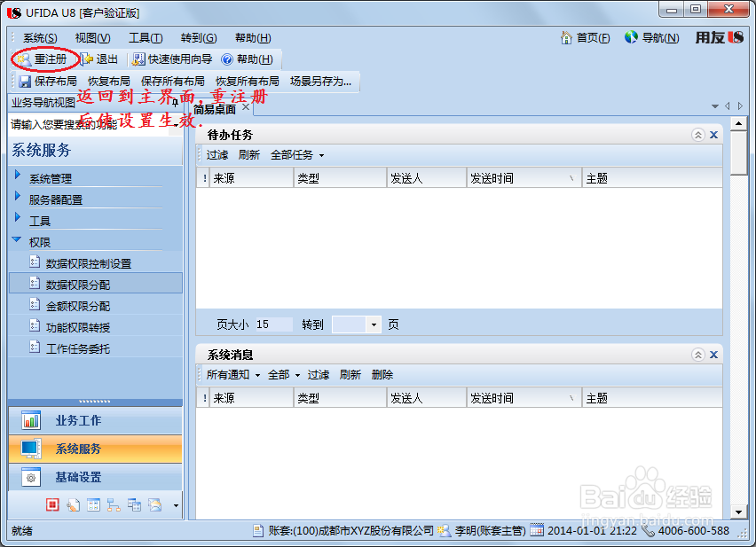
Task: Click the 重注册 re-register toolbar button
Action: (43, 59)
